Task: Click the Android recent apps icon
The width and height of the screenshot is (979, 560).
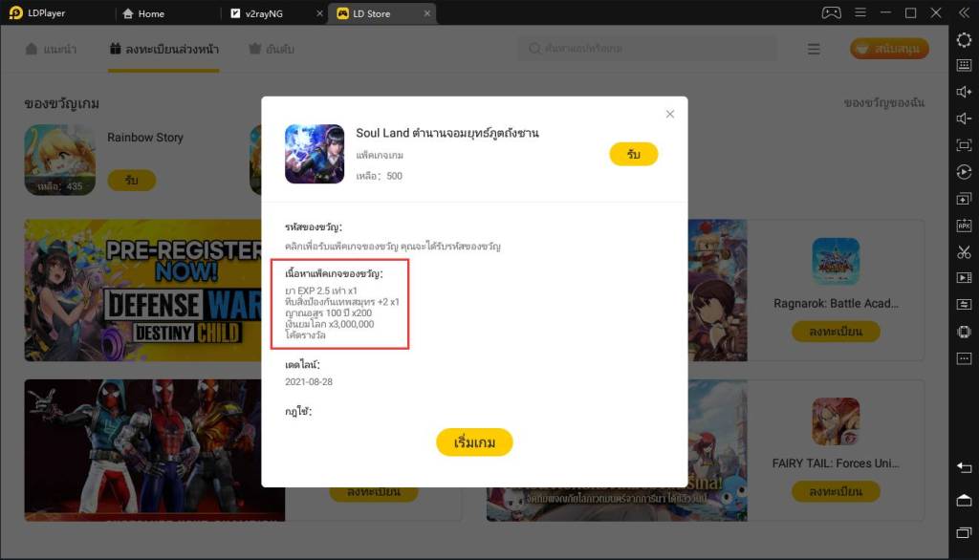Action: coord(964,532)
